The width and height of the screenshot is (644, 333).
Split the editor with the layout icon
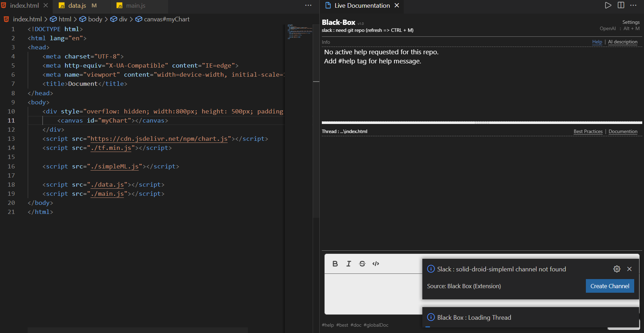point(621,5)
